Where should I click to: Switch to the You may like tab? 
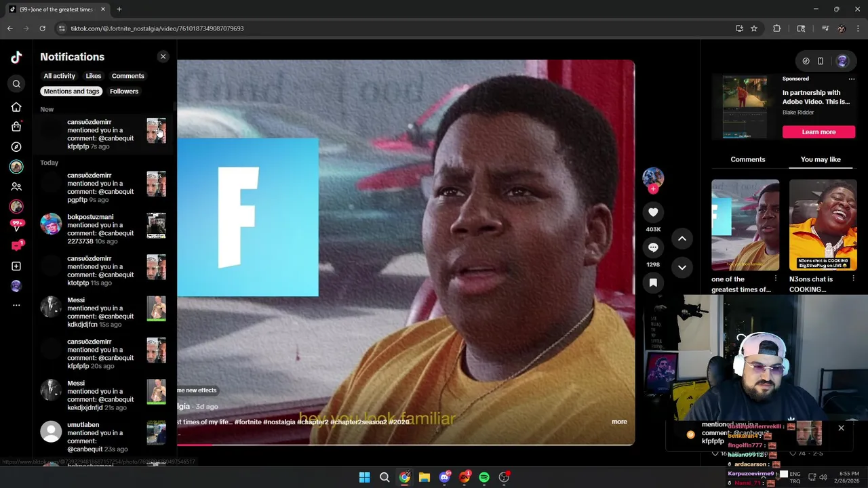click(821, 159)
